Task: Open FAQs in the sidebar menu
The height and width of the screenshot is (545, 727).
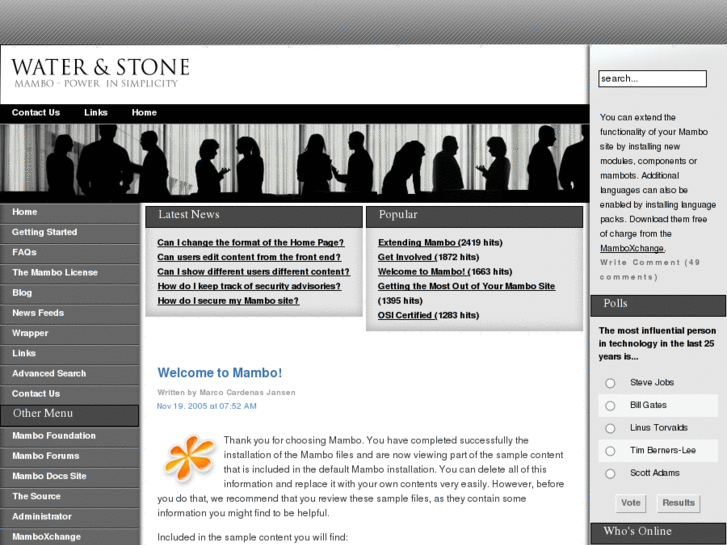Action: click(x=70, y=253)
